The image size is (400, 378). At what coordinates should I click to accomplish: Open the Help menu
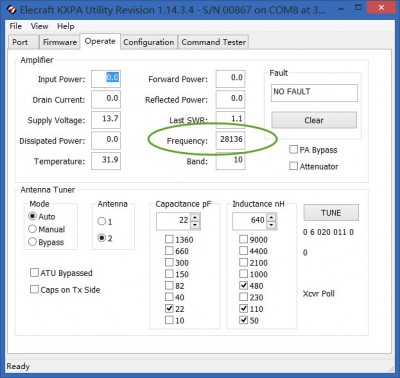[x=65, y=26]
